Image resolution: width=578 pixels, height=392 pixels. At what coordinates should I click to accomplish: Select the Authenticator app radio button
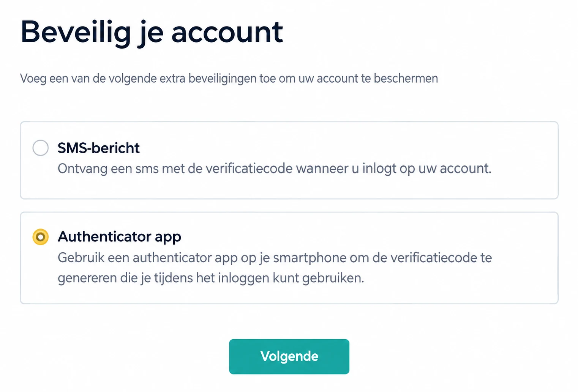pyautogui.click(x=41, y=237)
